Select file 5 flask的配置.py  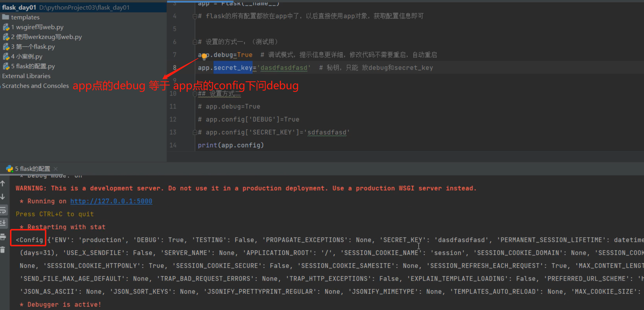coord(33,66)
